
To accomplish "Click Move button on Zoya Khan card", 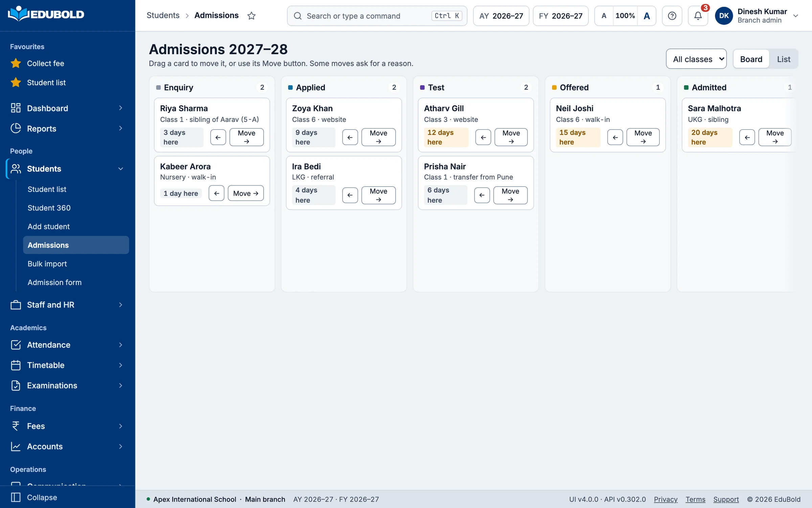I will pos(378,137).
